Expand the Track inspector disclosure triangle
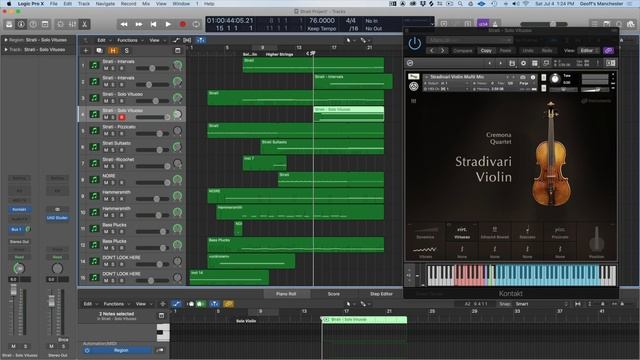The height and width of the screenshot is (360, 640). pos(6,49)
